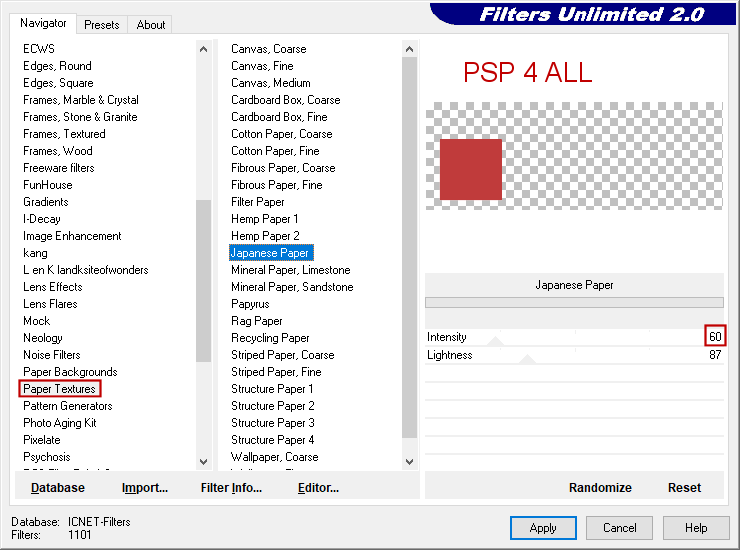The height and width of the screenshot is (550, 740).
Task: Pick the Hemp Paper 1 filter
Action: [x=265, y=219]
